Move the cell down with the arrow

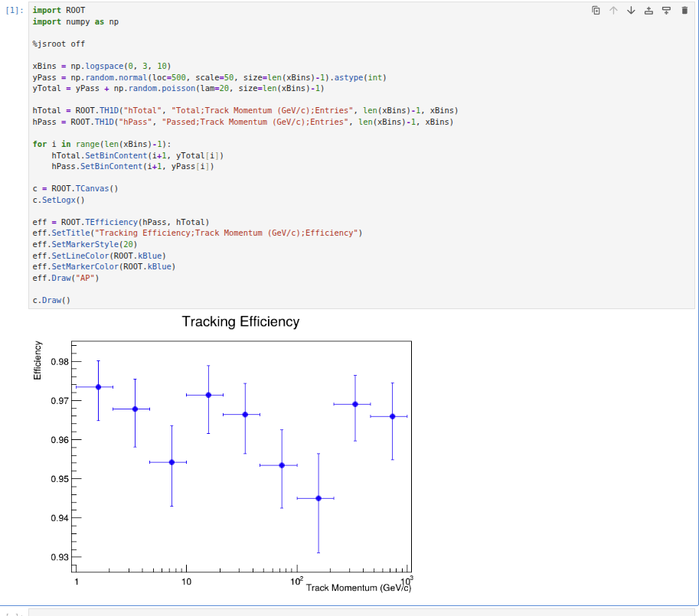coord(631,11)
